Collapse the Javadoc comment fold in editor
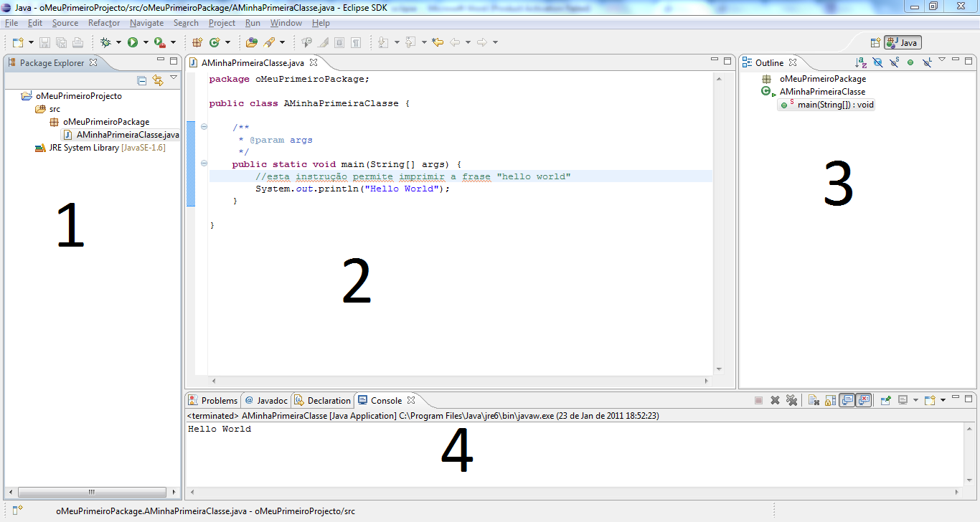Image resolution: width=980 pixels, height=522 pixels. [204, 127]
